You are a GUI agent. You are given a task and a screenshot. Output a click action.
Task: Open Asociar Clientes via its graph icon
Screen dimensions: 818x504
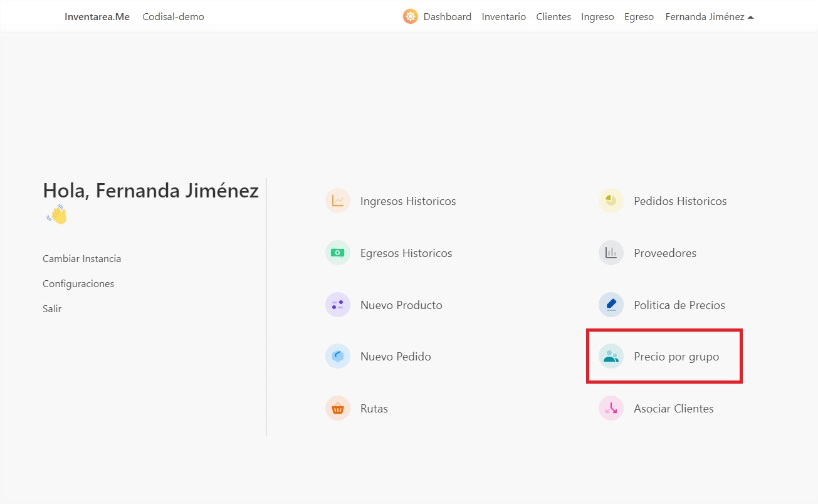(611, 408)
